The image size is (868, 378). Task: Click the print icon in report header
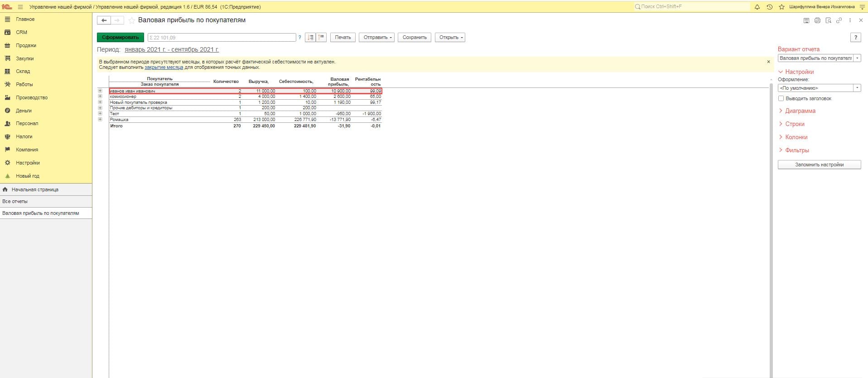[x=817, y=20]
